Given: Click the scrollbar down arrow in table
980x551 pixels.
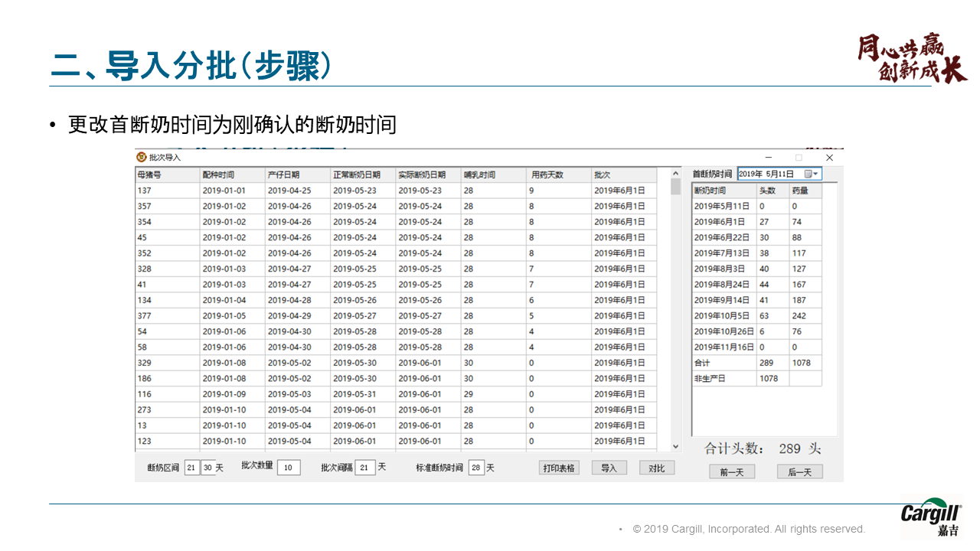Looking at the screenshot, I should tap(675, 446).
